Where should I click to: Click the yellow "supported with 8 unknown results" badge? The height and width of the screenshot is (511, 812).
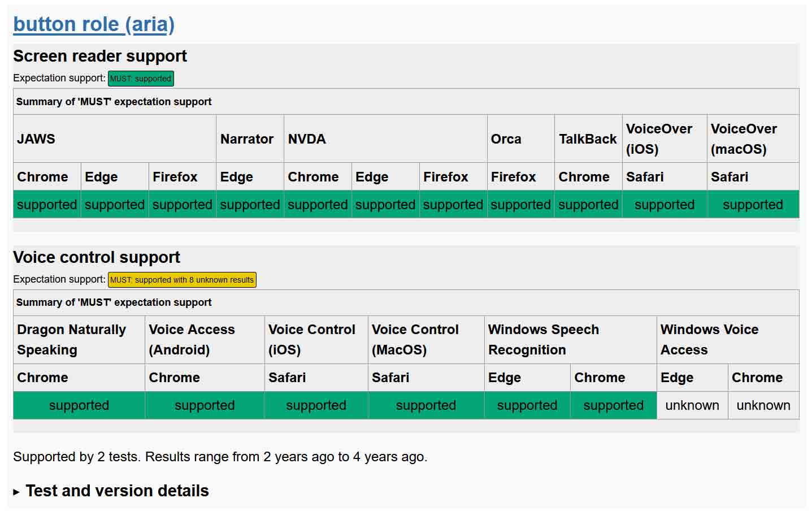click(182, 280)
